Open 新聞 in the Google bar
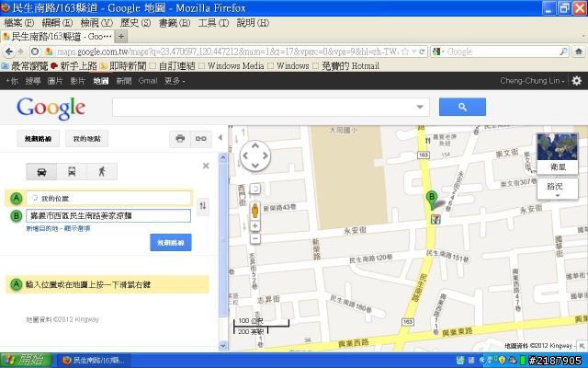The height and width of the screenshot is (368, 588). click(123, 81)
